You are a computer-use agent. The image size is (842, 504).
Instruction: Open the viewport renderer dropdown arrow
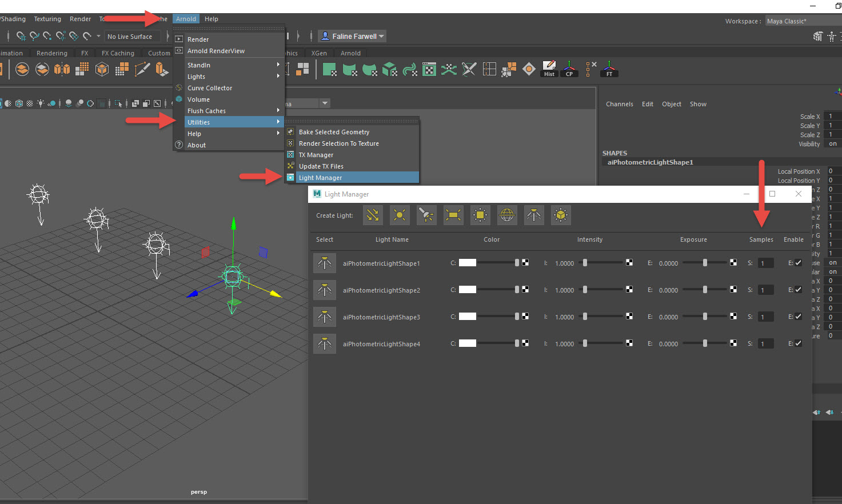pyautogui.click(x=325, y=103)
